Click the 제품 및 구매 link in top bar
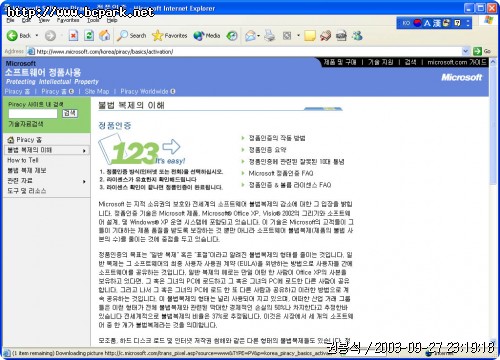This screenshot has height=360, width=500. (340, 62)
